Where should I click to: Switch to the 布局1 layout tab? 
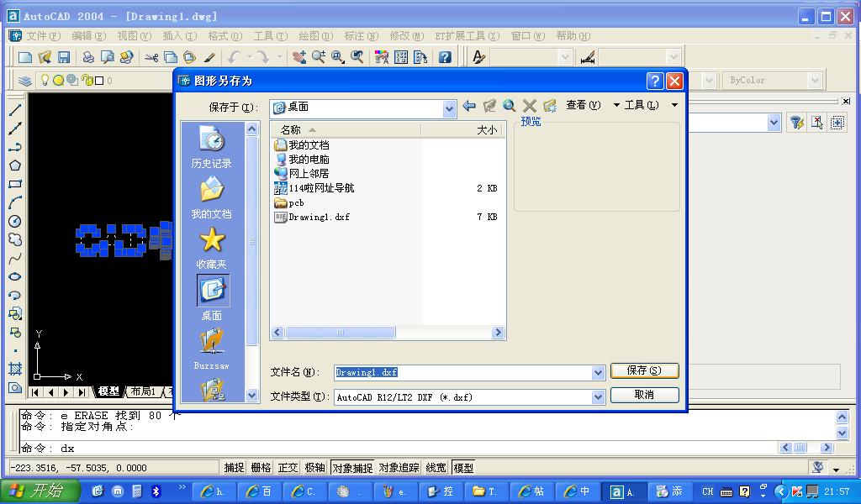[x=143, y=391]
